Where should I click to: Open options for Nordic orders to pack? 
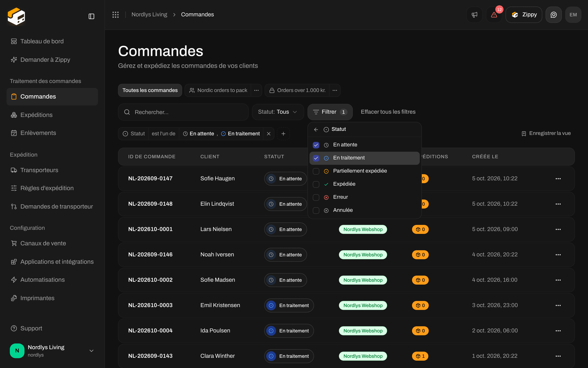(256, 90)
